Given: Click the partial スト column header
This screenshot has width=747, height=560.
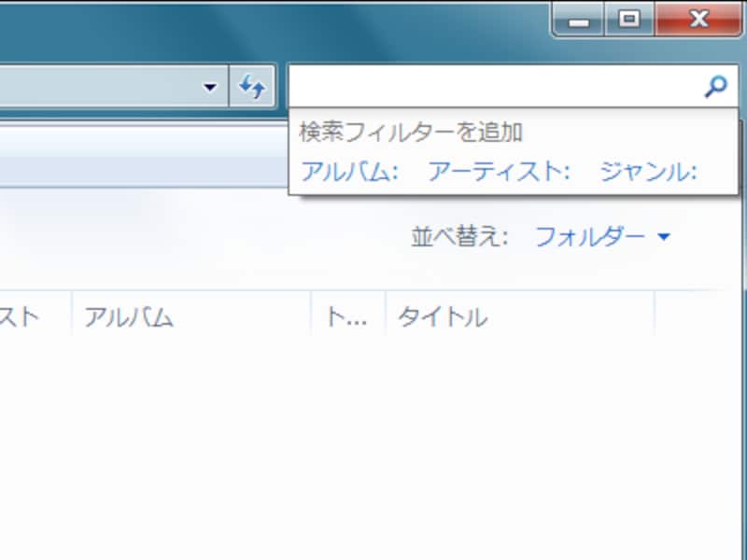Looking at the screenshot, I should pyautogui.click(x=35, y=316).
